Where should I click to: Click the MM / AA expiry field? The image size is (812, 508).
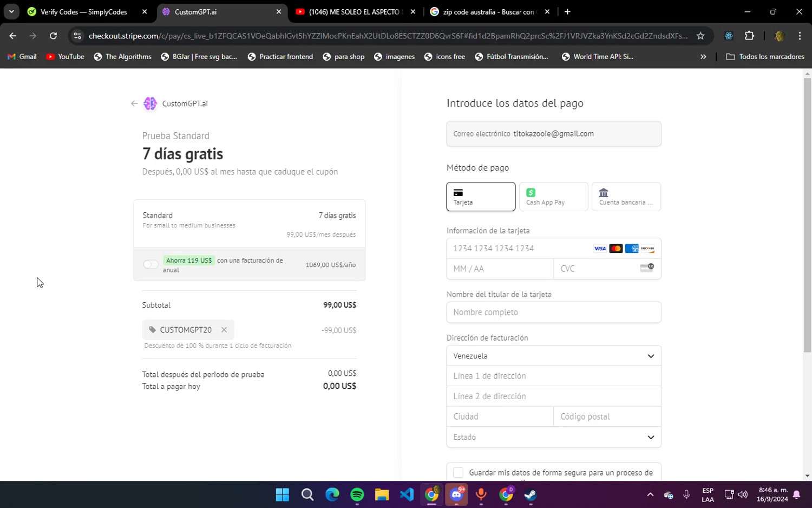click(500, 269)
